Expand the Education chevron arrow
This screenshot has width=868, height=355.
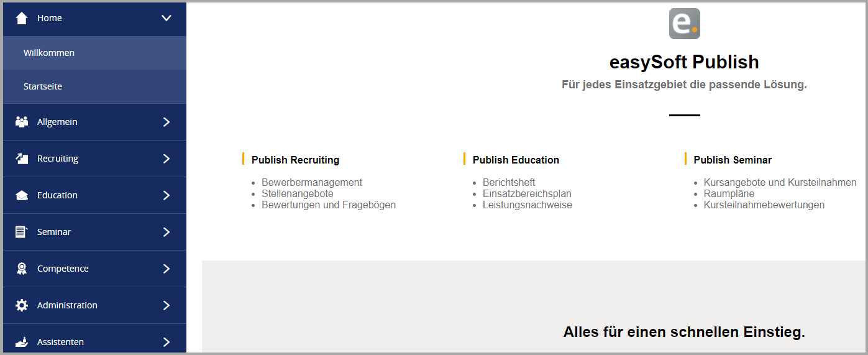tap(166, 195)
